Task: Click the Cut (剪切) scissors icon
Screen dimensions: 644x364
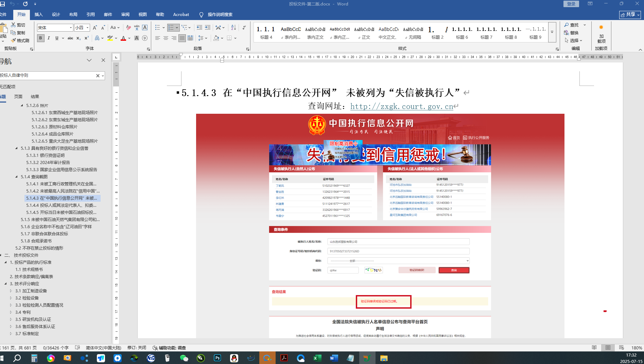Action: pyautogui.click(x=13, y=25)
